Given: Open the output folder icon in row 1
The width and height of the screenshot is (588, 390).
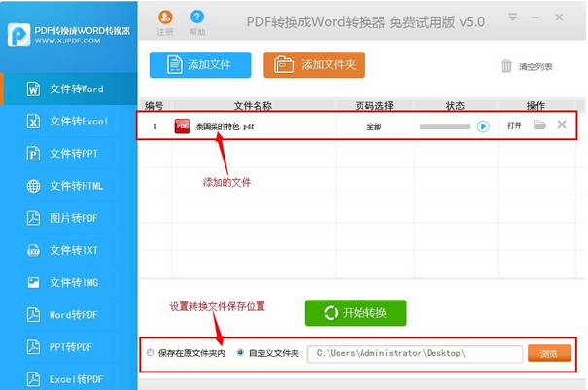Looking at the screenshot, I should [539, 124].
